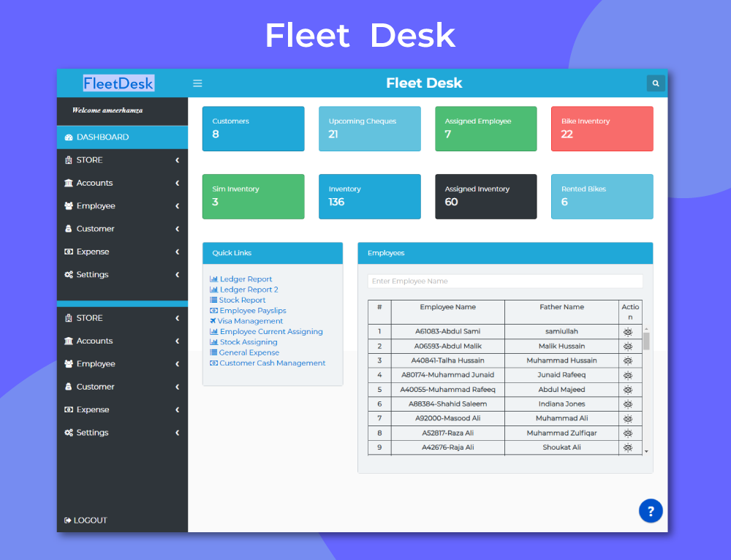The height and width of the screenshot is (560, 731).
Task: View details for A80174-Muhammad Junaid
Action: pos(628,375)
